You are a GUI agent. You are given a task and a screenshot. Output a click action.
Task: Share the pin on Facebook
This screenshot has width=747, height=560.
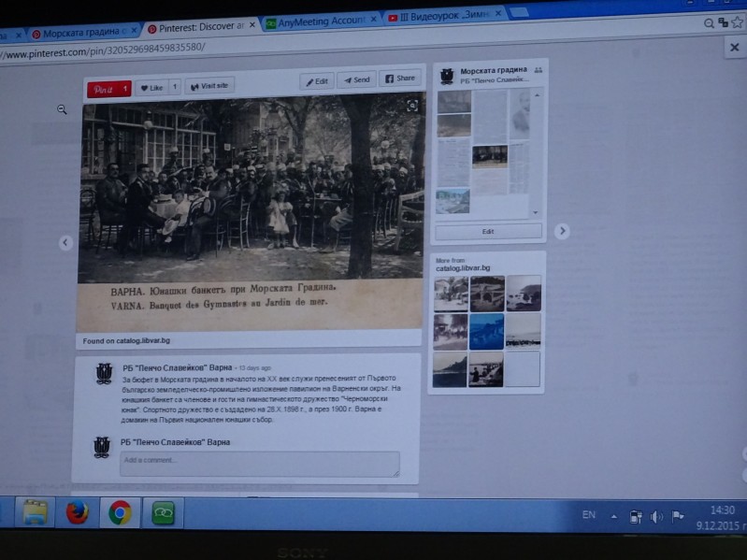[x=400, y=79]
